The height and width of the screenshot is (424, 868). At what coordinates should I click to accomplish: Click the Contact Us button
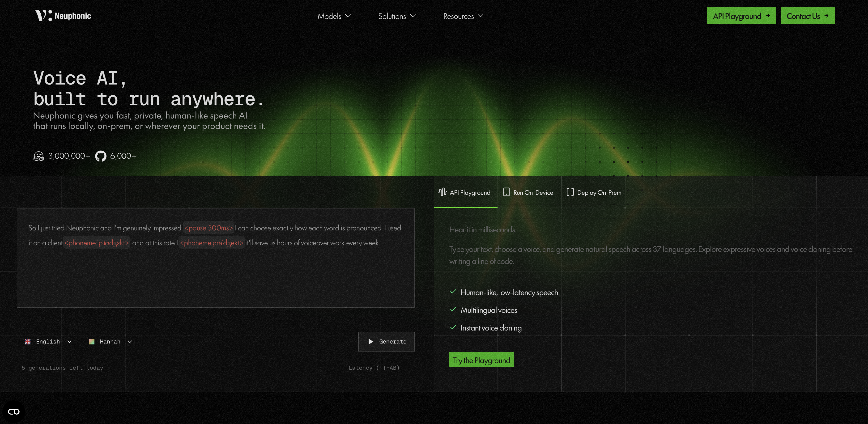click(808, 16)
